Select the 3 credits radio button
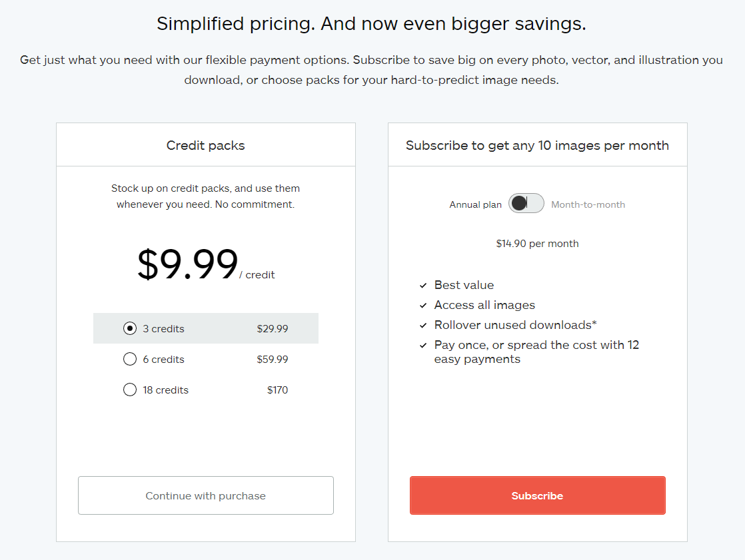Image resolution: width=745 pixels, height=560 pixels. pos(130,328)
